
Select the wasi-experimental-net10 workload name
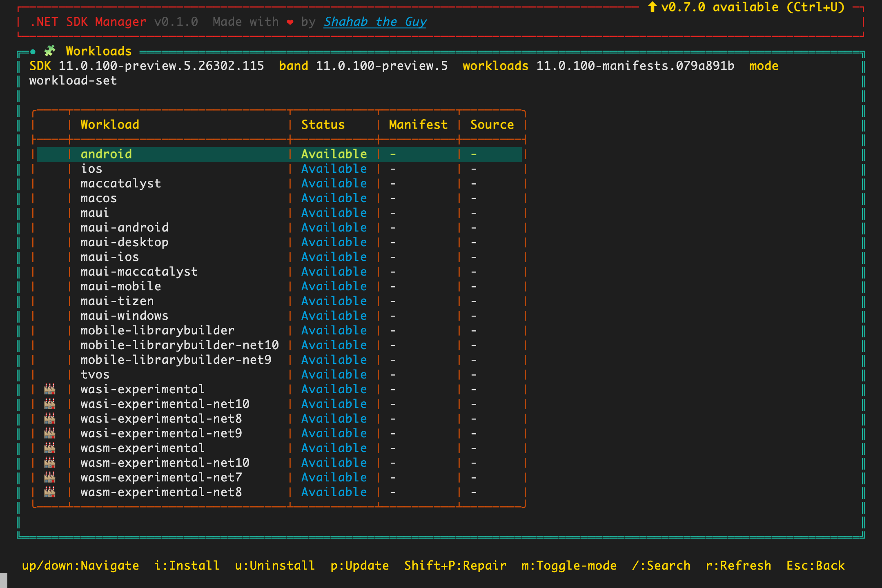pos(165,404)
